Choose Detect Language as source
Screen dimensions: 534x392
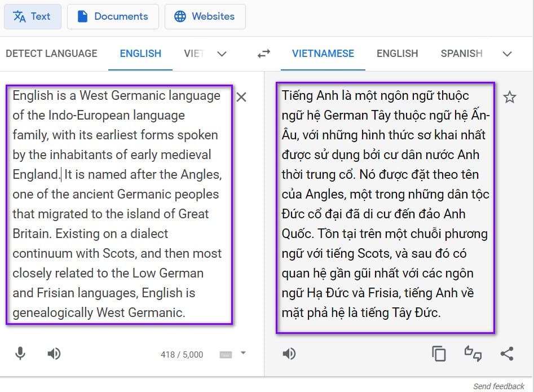51,54
